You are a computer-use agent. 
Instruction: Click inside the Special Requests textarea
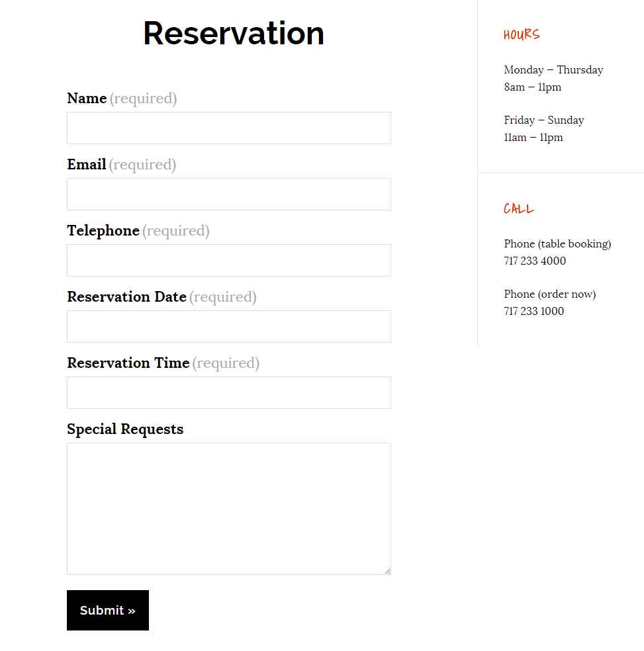(x=229, y=509)
